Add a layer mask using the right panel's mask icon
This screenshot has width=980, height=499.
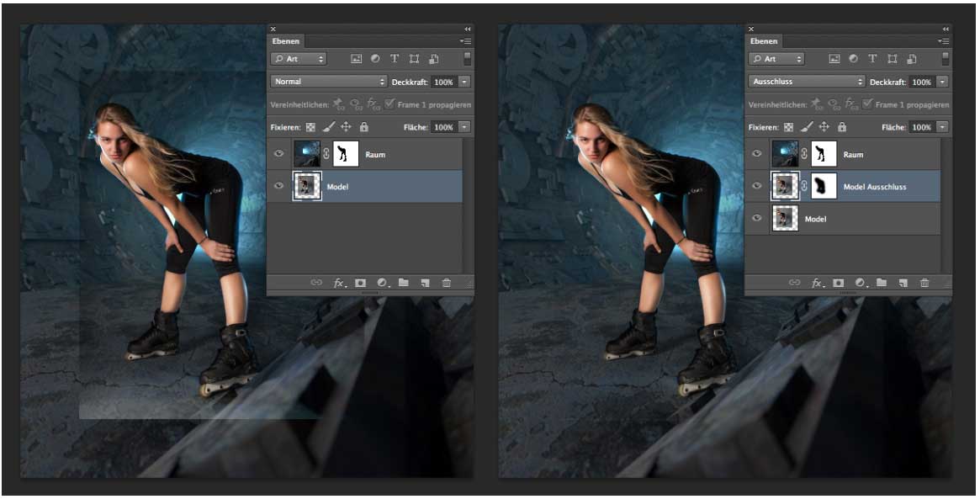tap(839, 283)
